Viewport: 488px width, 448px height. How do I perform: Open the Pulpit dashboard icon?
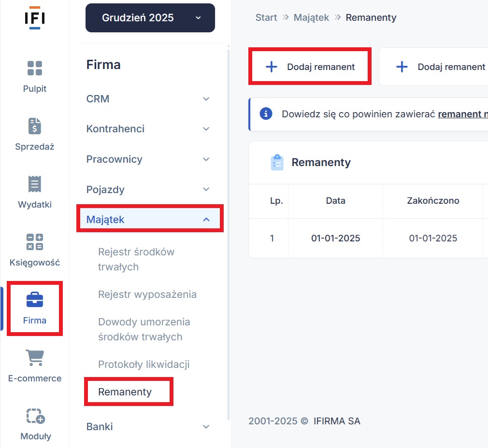[x=35, y=68]
